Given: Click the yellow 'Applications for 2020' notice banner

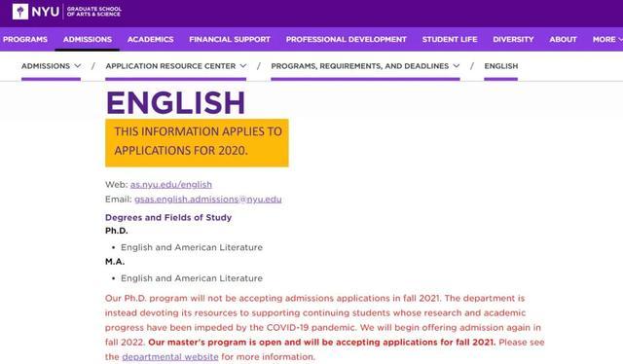Looking at the screenshot, I should click(197, 143).
